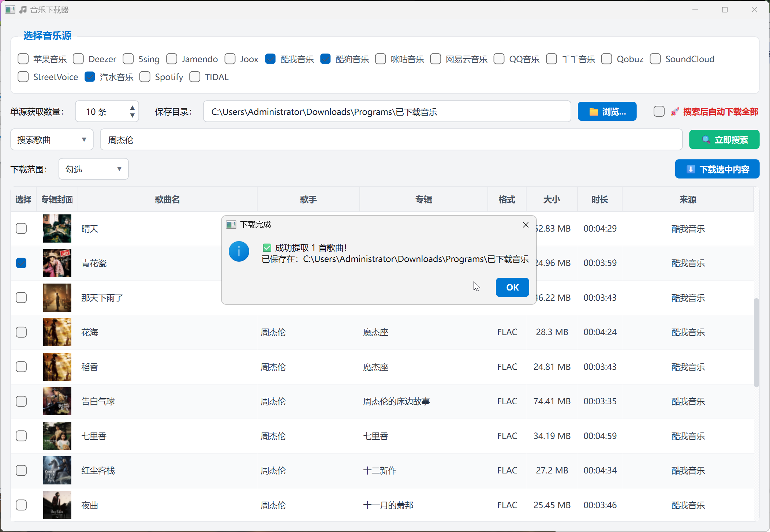Click the download arrow icon on 下载选中内容
770x532 pixels.
(691, 169)
